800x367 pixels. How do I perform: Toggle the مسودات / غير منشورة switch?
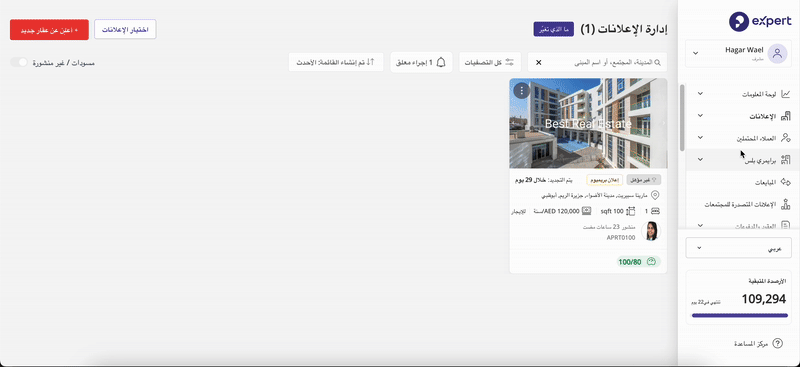click(19, 62)
